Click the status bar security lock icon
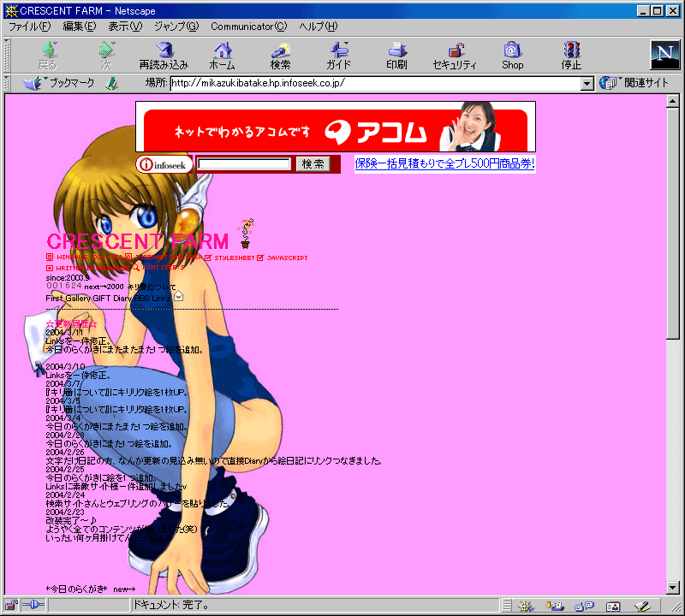 pyautogui.click(x=11, y=606)
